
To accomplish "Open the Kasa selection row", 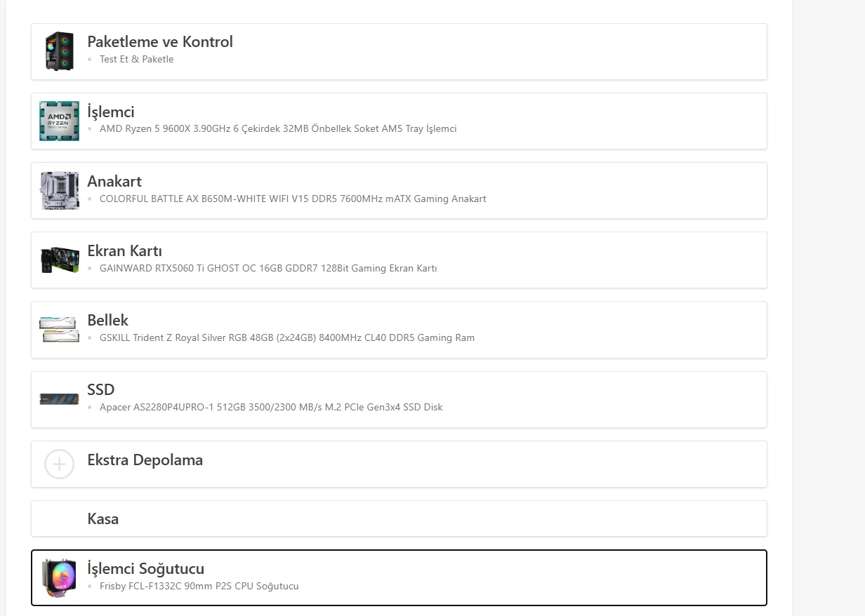I will pyautogui.click(x=103, y=519).
